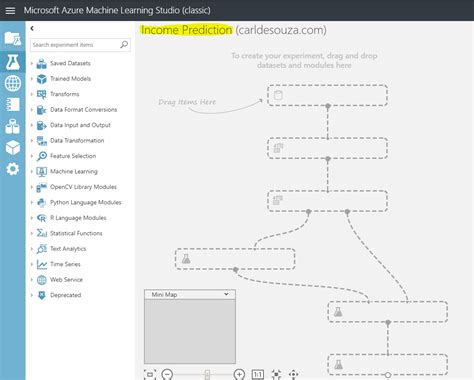
Task: Expand the Feature Selection arrow
Action: (x=32, y=156)
